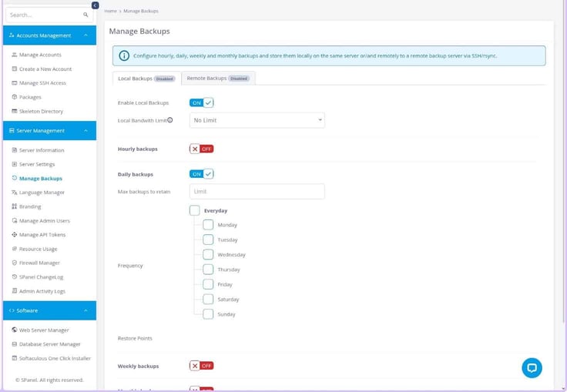Collapse the sidebar with the arrow button
The height and width of the screenshot is (392, 567).
pyautogui.click(x=95, y=5)
